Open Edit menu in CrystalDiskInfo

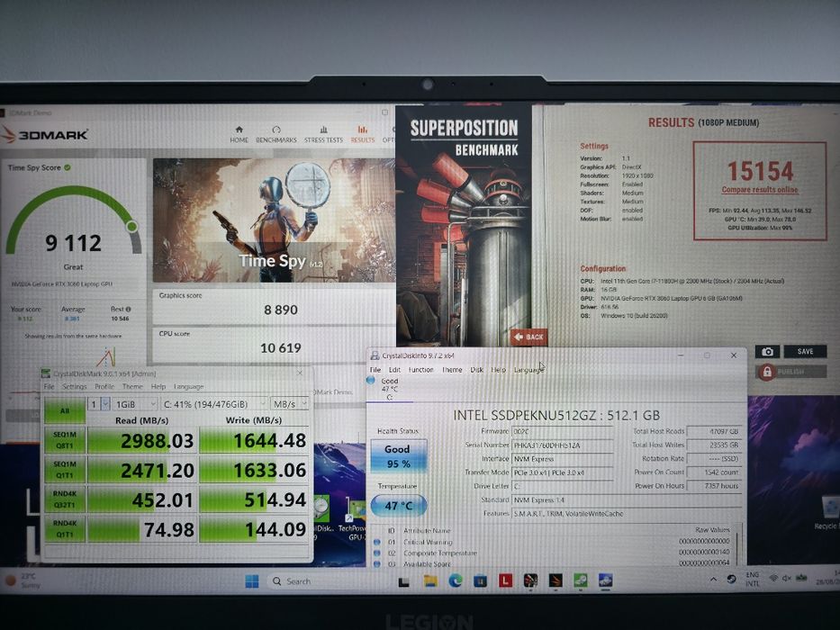pyautogui.click(x=395, y=370)
